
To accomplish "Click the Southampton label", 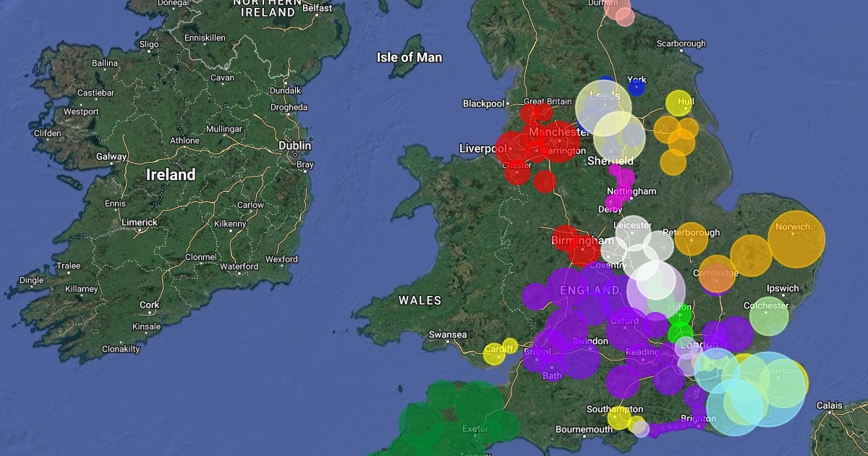I will click(x=615, y=409).
